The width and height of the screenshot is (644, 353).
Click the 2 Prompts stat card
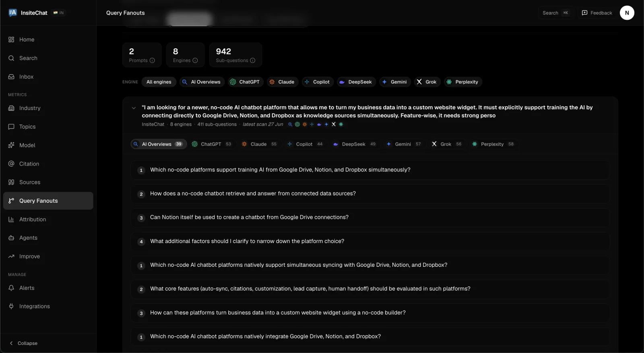coord(142,55)
